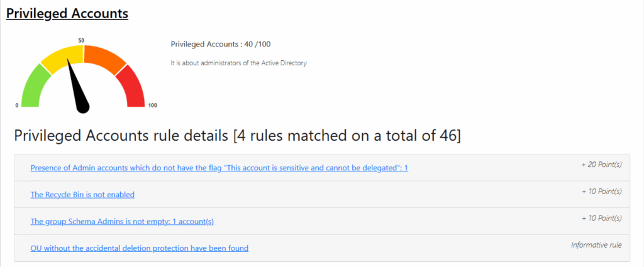
Task: Open the Recycle Bin is not enabled rule
Action: [82, 195]
